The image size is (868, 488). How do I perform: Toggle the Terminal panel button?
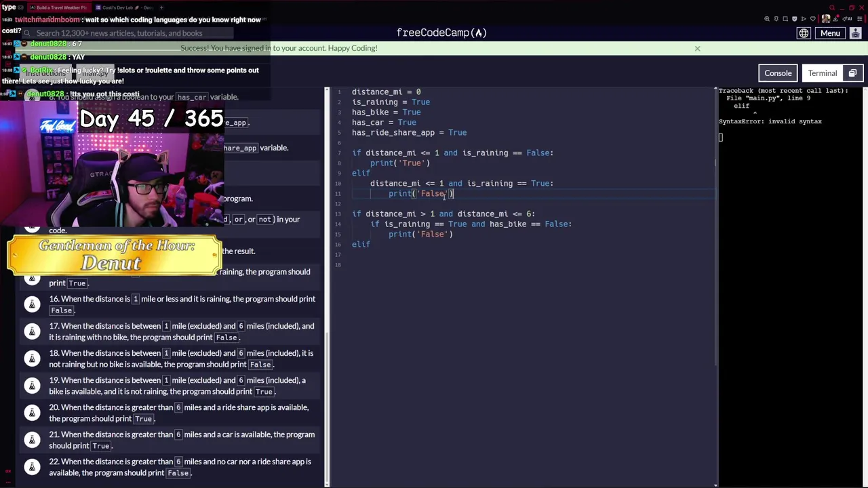[x=823, y=73]
